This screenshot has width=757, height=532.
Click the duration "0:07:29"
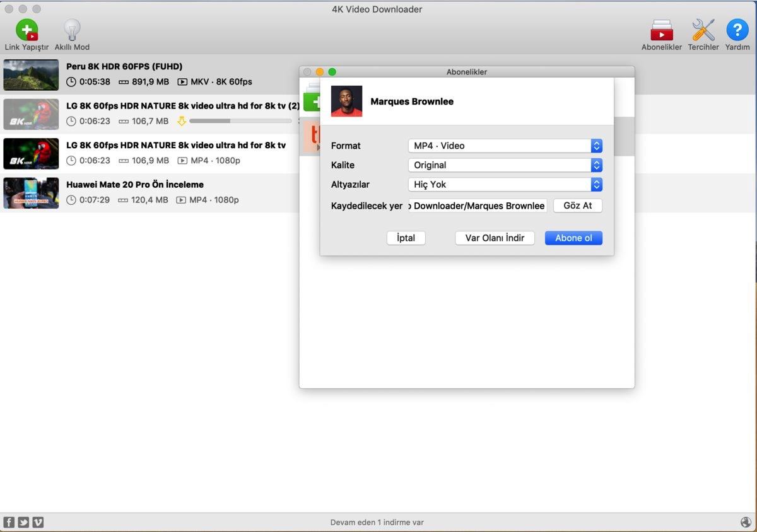(x=95, y=200)
